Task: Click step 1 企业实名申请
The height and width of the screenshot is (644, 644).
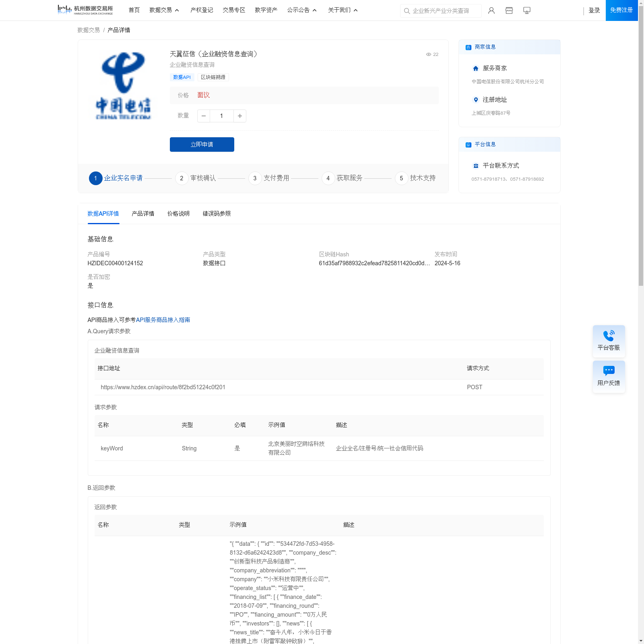Action: point(116,178)
